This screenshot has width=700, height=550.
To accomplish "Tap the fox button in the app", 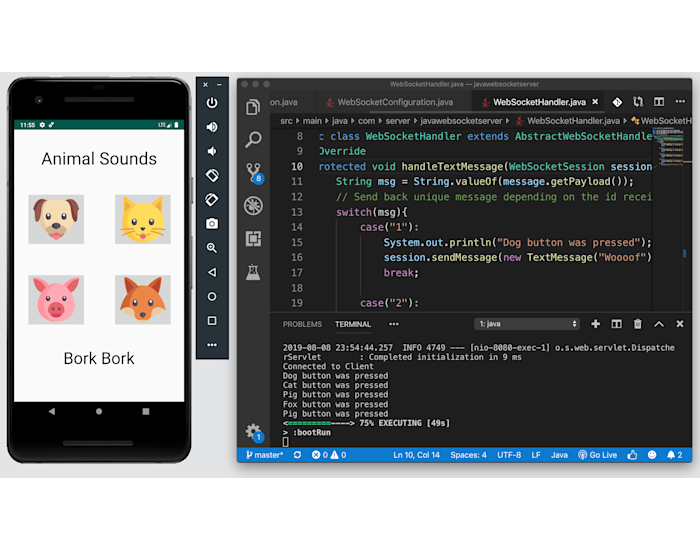I will [x=142, y=300].
